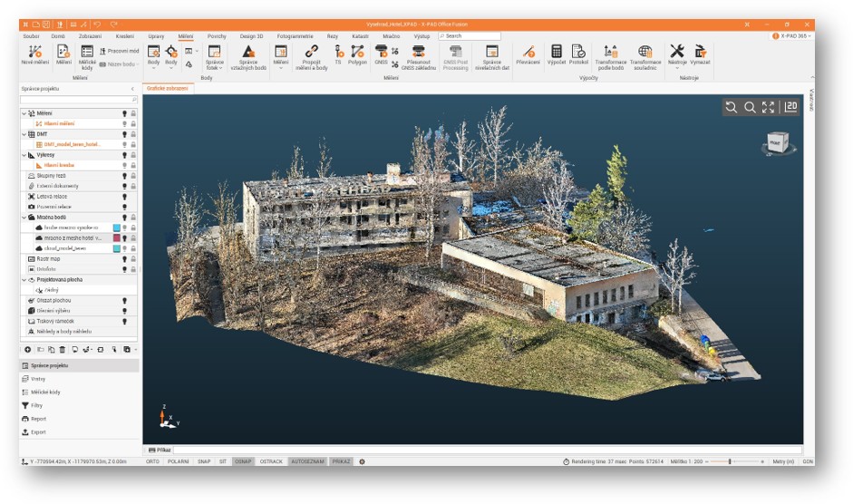853x504 pixels.
Task: Select the TS total station tool
Action: 338,55
